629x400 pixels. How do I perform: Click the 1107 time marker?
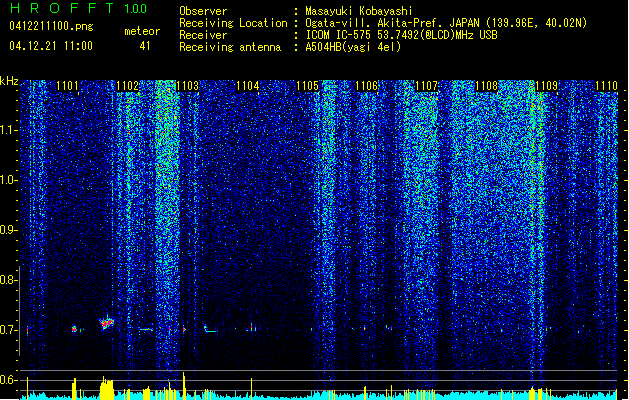tap(426, 86)
